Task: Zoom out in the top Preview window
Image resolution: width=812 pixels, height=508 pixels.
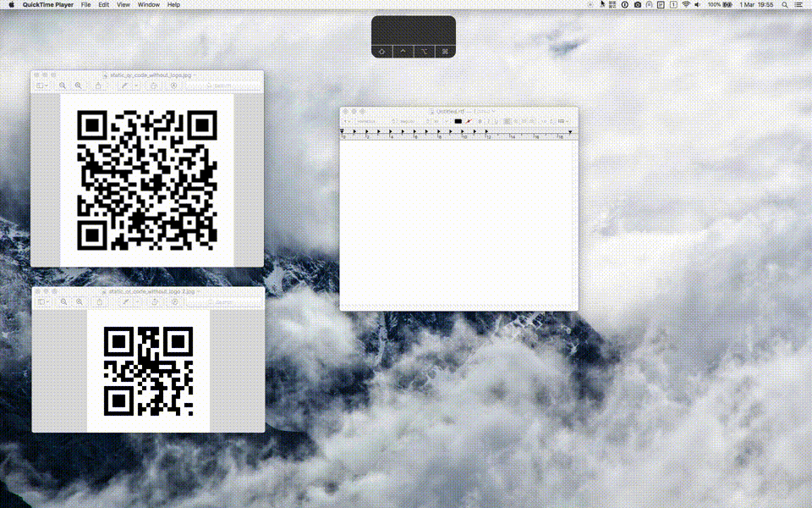Action: pos(62,86)
